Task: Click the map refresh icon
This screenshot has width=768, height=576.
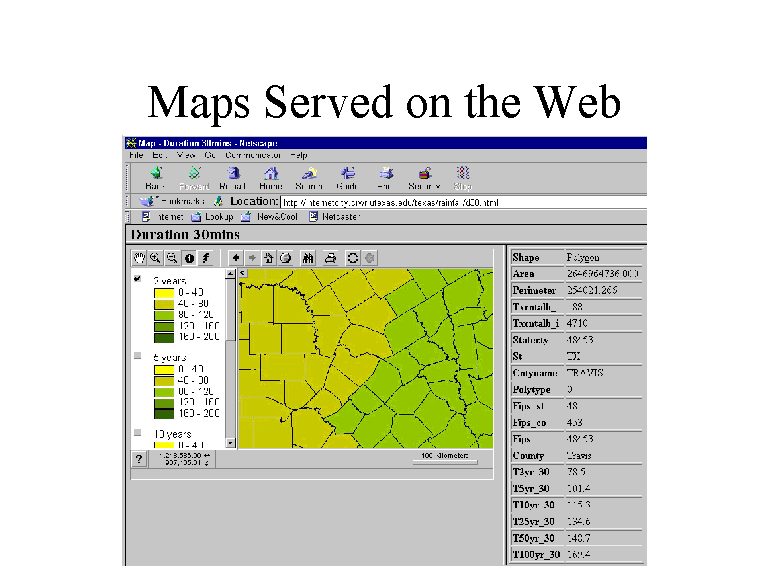Action: pyautogui.click(x=352, y=257)
